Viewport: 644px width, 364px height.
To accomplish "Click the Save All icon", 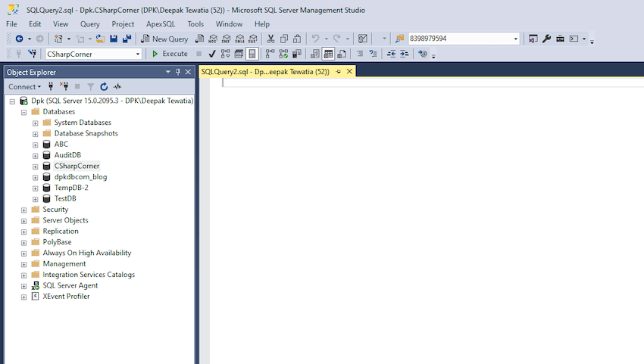I will [127, 39].
